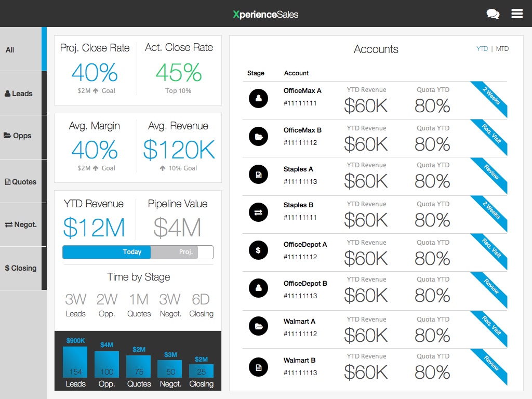Click the Account column header
The height and width of the screenshot is (399, 532).
point(296,73)
